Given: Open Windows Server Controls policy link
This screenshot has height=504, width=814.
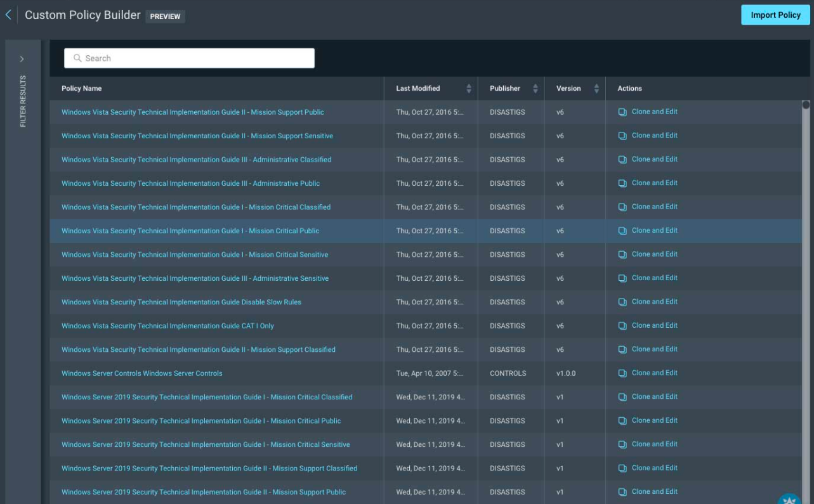Looking at the screenshot, I should 141,373.
